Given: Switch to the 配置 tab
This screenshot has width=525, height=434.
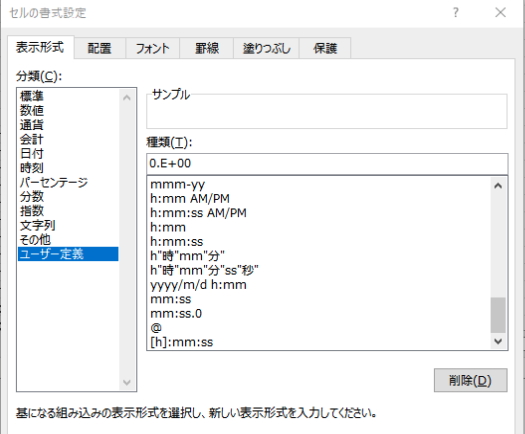Looking at the screenshot, I should pos(99,48).
